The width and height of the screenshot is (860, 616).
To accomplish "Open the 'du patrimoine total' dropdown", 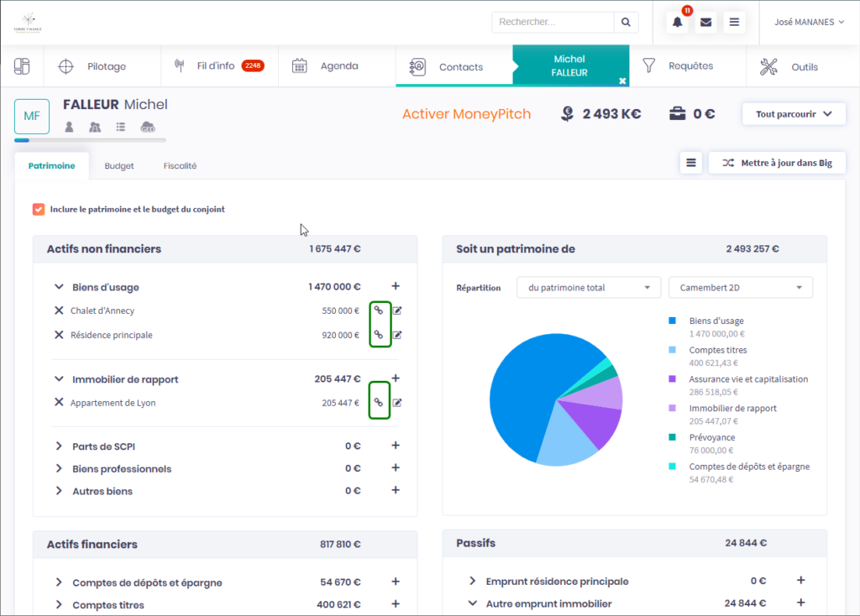I will tap(588, 288).
